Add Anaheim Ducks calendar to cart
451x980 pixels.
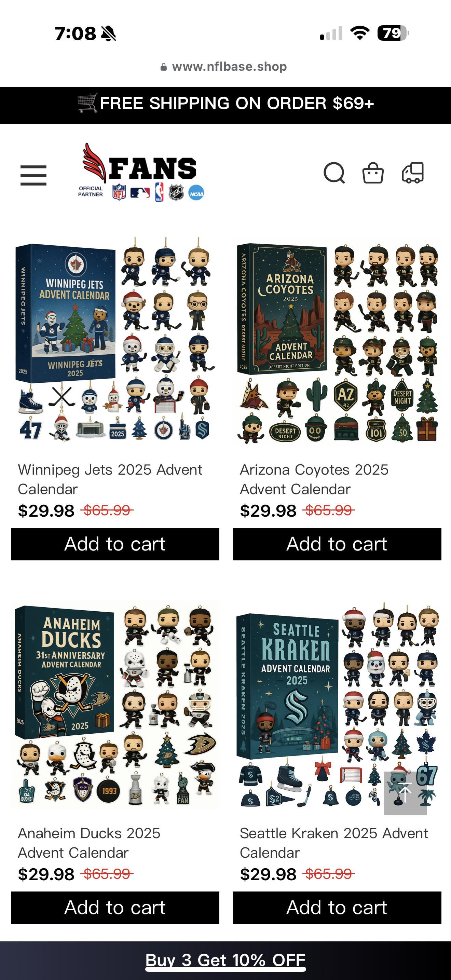(x=115, y=908)
